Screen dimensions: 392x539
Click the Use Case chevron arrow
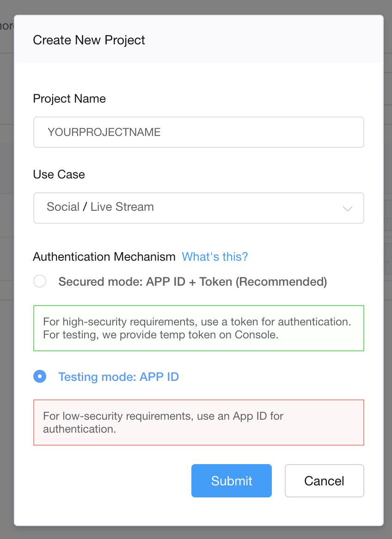point(348,209)
